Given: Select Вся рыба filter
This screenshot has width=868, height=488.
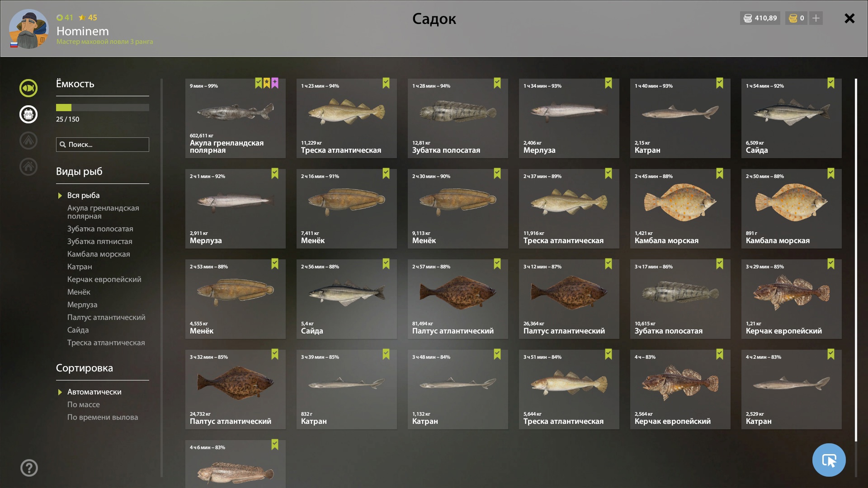Looking at the screenshot, I should tap(83, 195).
